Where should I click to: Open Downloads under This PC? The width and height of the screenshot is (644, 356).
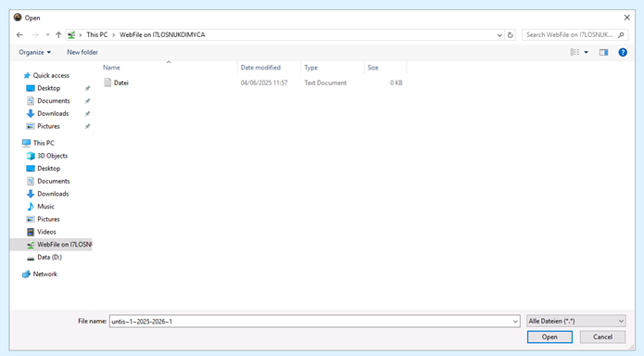[53, 194]
